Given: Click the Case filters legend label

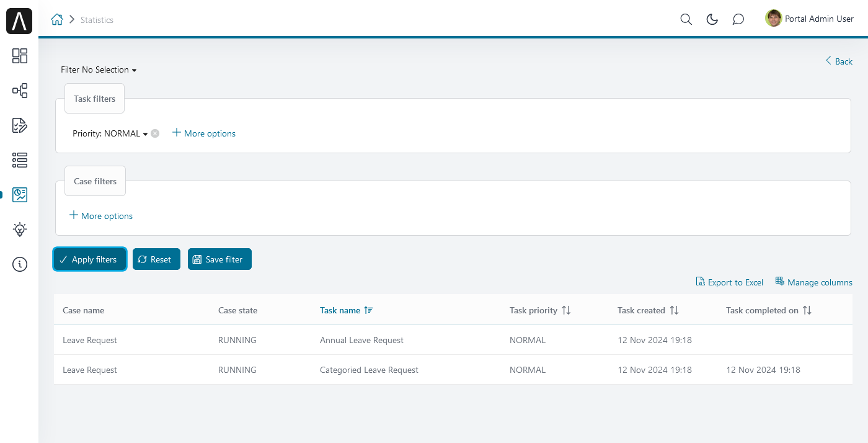Looking at the screenshot, I should [95, 181].
